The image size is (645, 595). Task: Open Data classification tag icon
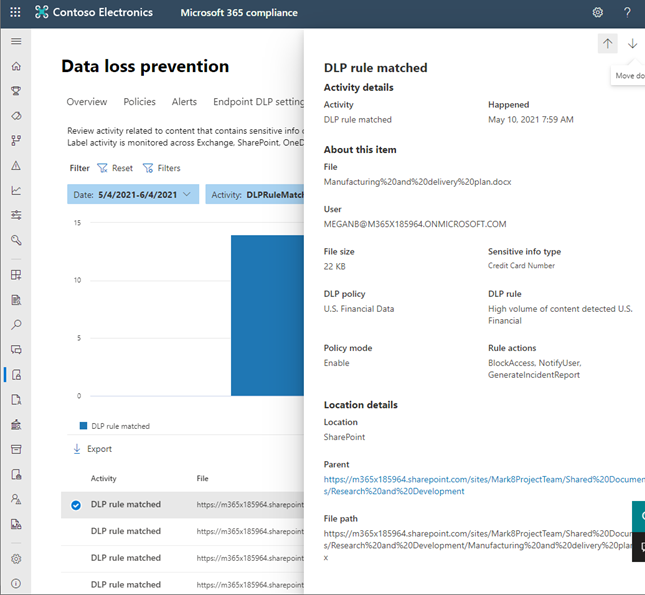[x=16, y=116]
